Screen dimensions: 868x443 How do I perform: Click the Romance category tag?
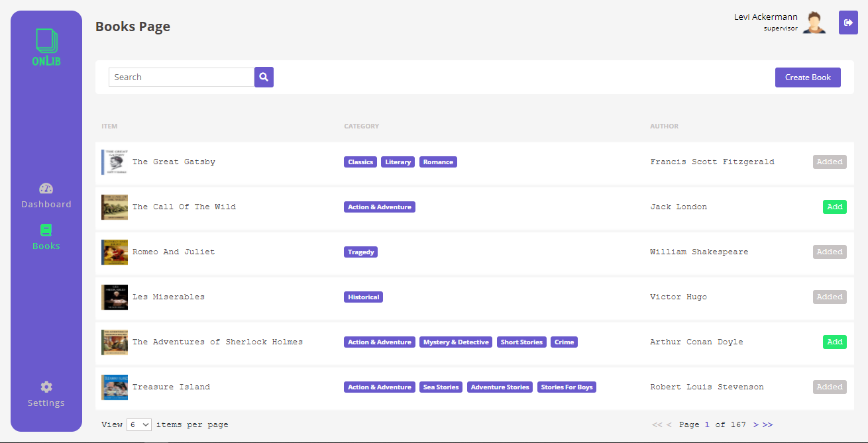click(438, 162)
